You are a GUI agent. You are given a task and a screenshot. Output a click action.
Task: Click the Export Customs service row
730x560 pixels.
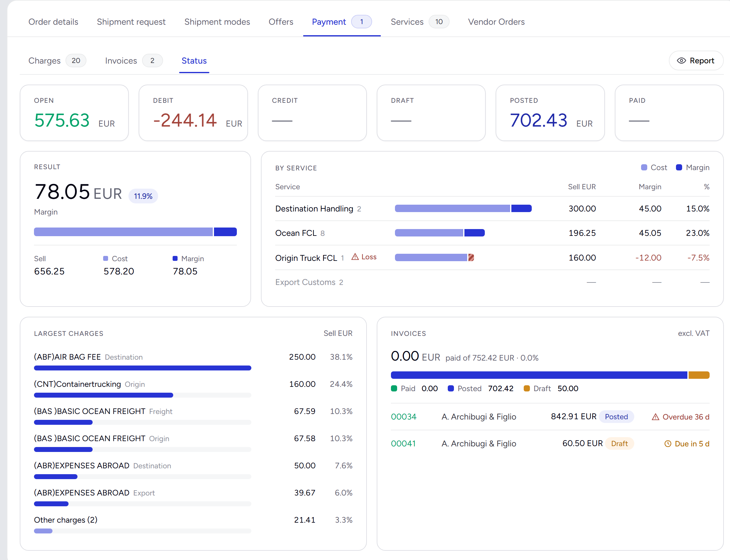pos(492,282)
